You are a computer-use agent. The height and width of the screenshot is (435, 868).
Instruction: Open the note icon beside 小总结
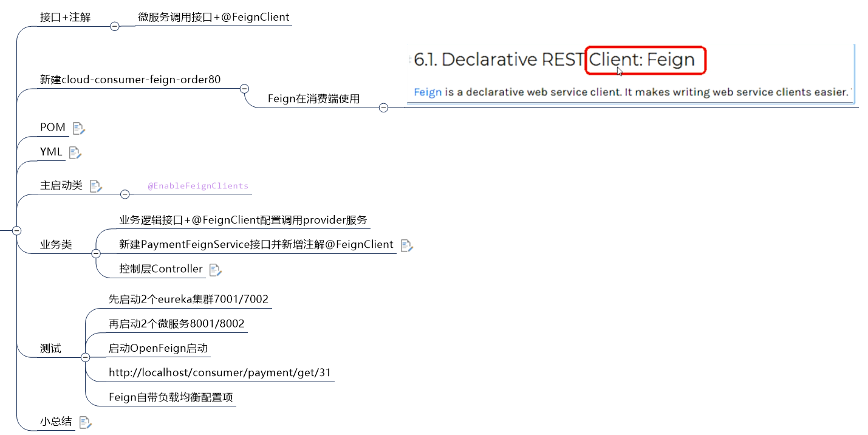[x=86, y=422]
